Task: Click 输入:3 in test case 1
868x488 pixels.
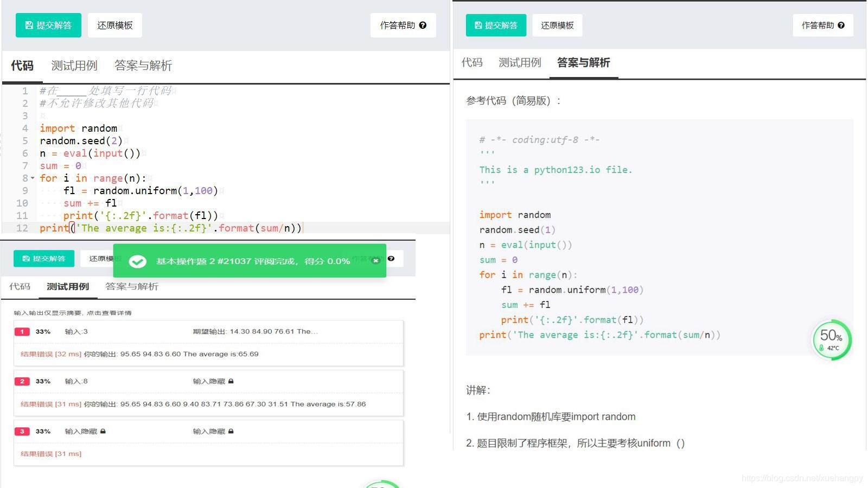Action: (x=76, y=331)
